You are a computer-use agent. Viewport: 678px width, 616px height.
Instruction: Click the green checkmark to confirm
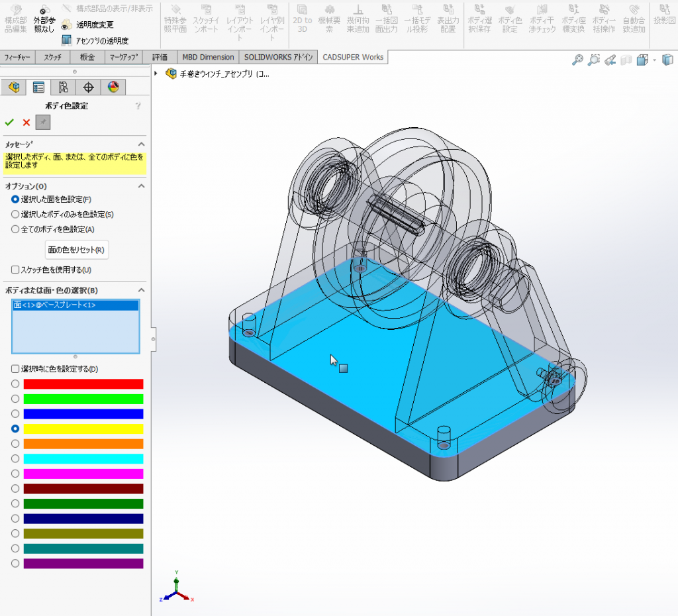[x=9, y=123]
